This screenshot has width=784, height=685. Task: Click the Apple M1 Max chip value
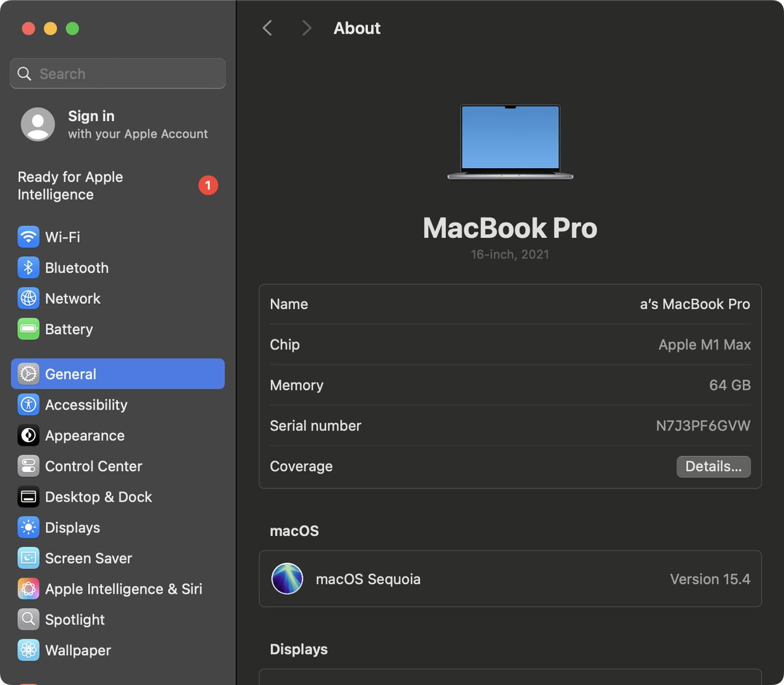pos(705,344)
